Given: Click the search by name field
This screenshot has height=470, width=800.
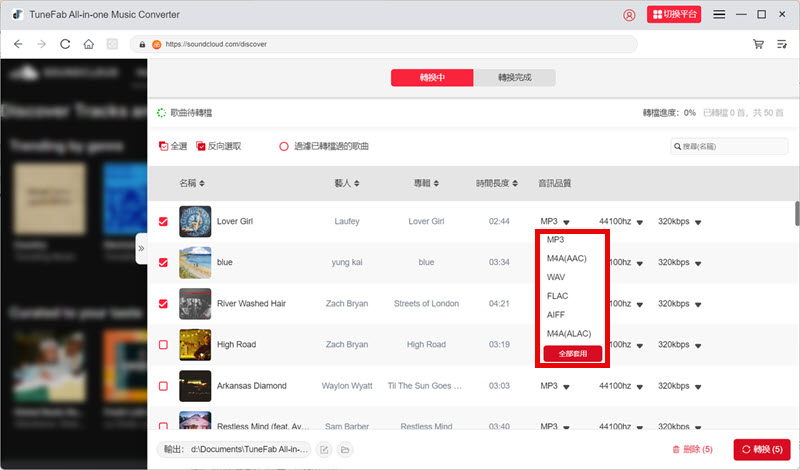Looking at the screenshot, I should click(x=729, y=146).
